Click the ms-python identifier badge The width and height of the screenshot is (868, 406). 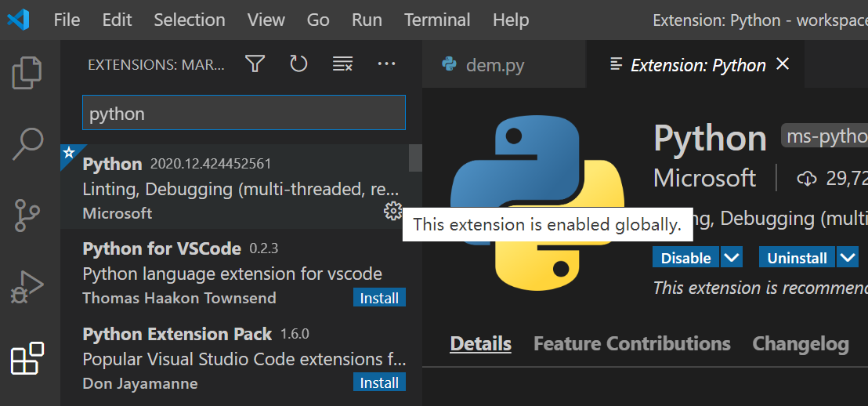coord(824,136)
